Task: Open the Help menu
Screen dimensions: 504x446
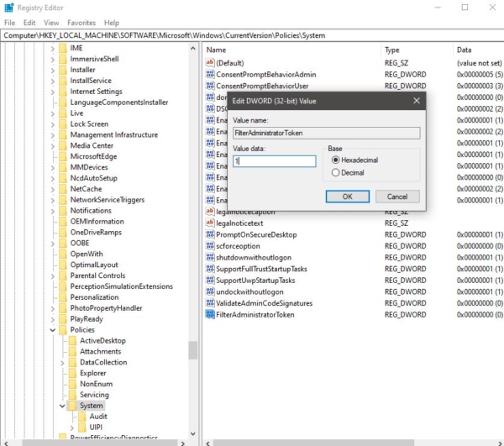Action: point(112,23)
